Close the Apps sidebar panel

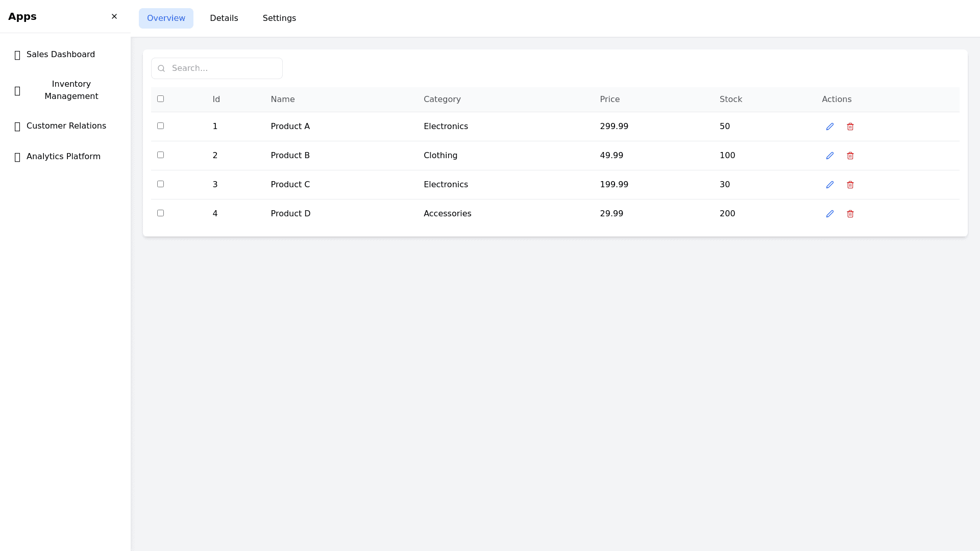coord(114,17)
